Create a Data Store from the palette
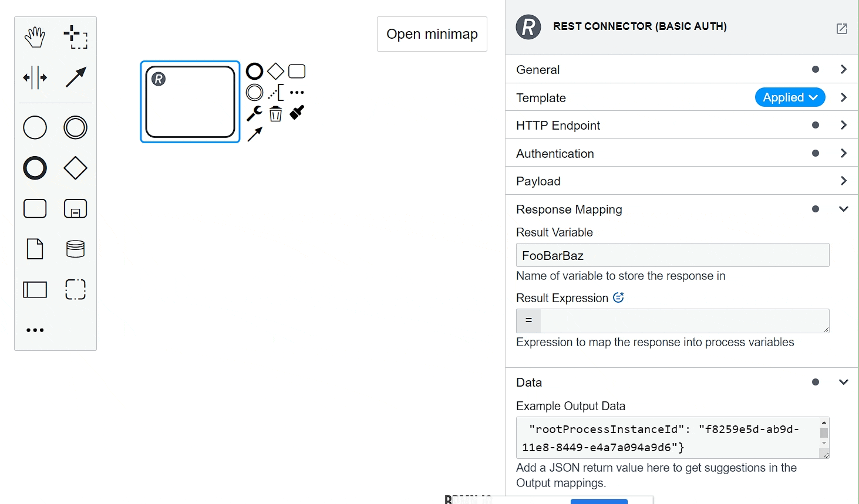Viewport: 859px width, 504px height. [75, 249]
